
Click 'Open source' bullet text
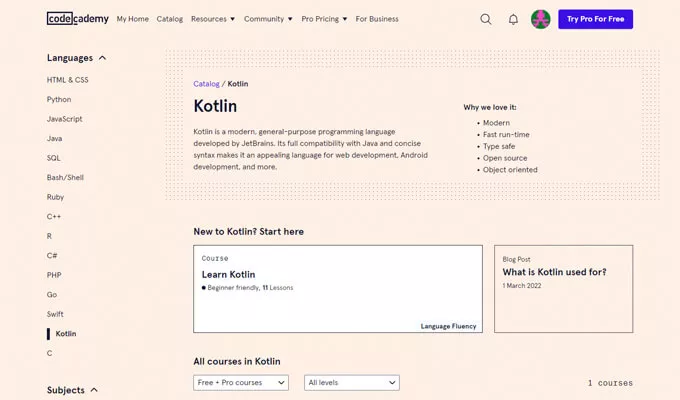tap(505, 158)
